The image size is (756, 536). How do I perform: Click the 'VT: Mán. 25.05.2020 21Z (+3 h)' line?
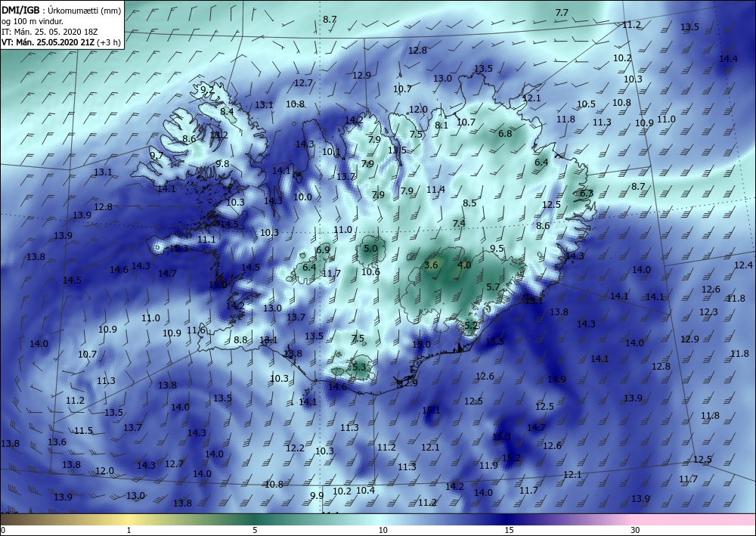coord(60,42)
